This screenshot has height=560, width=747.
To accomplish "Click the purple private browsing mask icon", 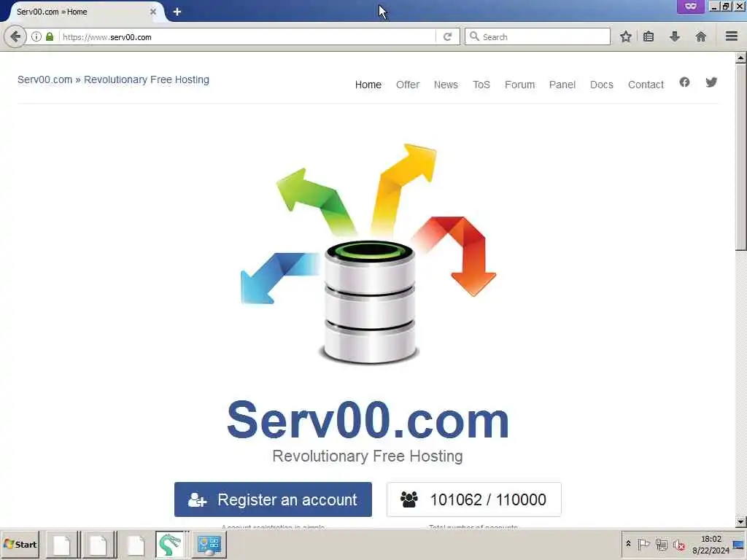I will (x=691, y=7).
